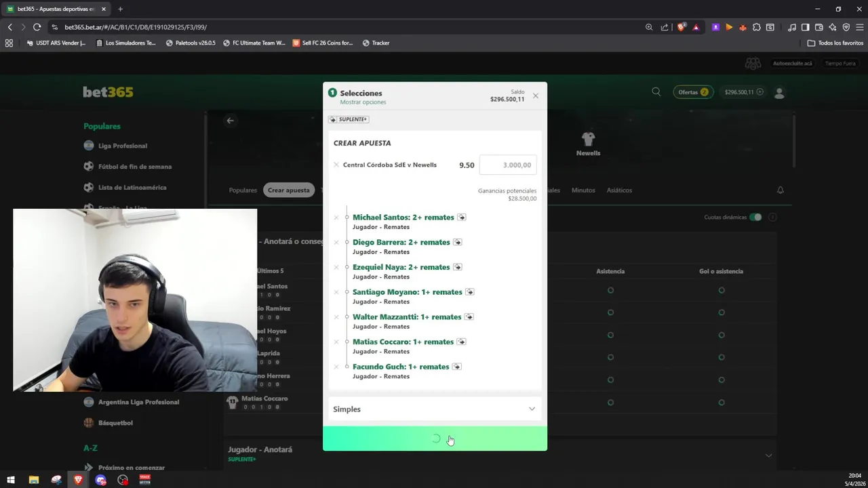Select Gol o asistencia for Santos row
The width and height of the screenshot is (868, 488).
click(722, 290)
